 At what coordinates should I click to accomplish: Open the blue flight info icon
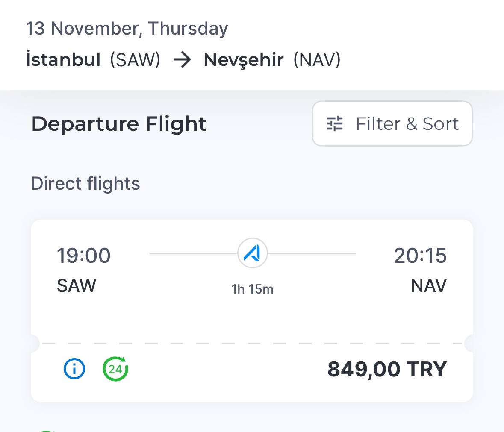coord(74,368)
